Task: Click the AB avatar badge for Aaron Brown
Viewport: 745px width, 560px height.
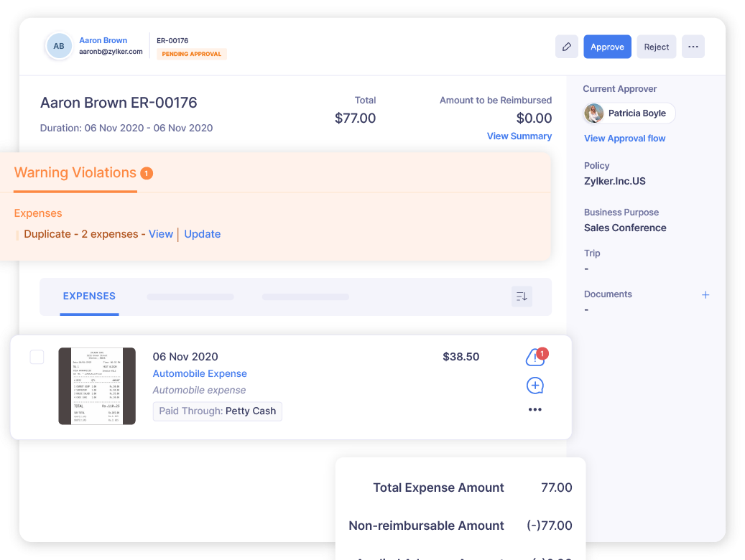Action: coord(57,46)
